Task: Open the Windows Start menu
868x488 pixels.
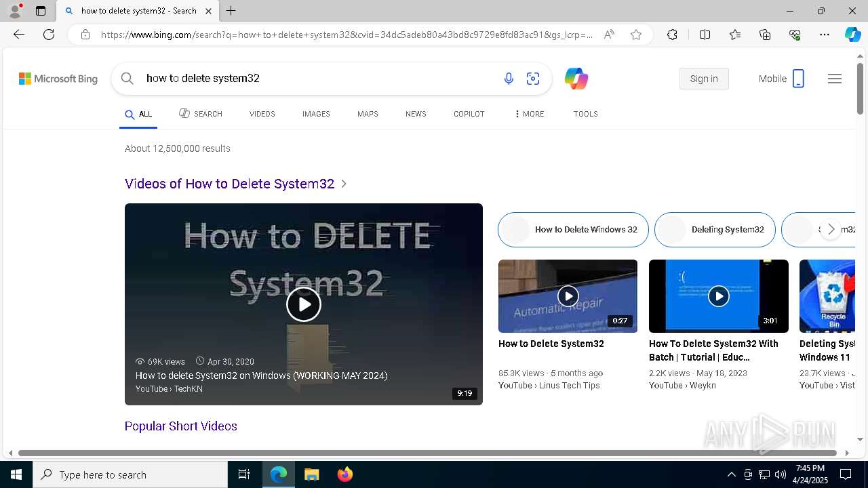Action: point(16,474)
